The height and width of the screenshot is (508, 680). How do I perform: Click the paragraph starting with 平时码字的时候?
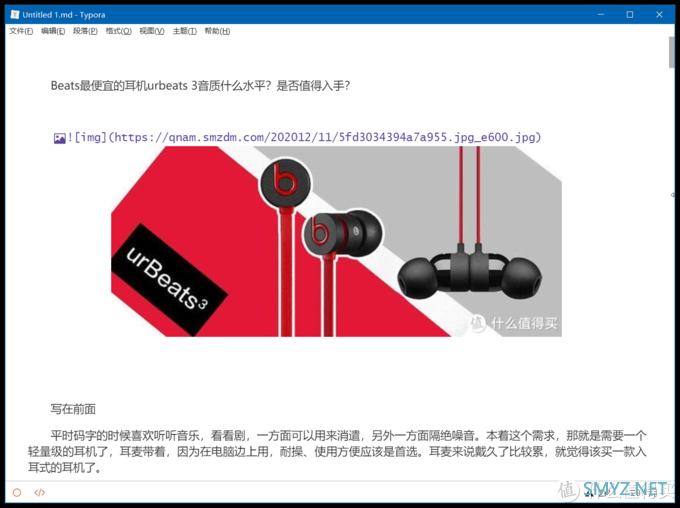(337, 451)
